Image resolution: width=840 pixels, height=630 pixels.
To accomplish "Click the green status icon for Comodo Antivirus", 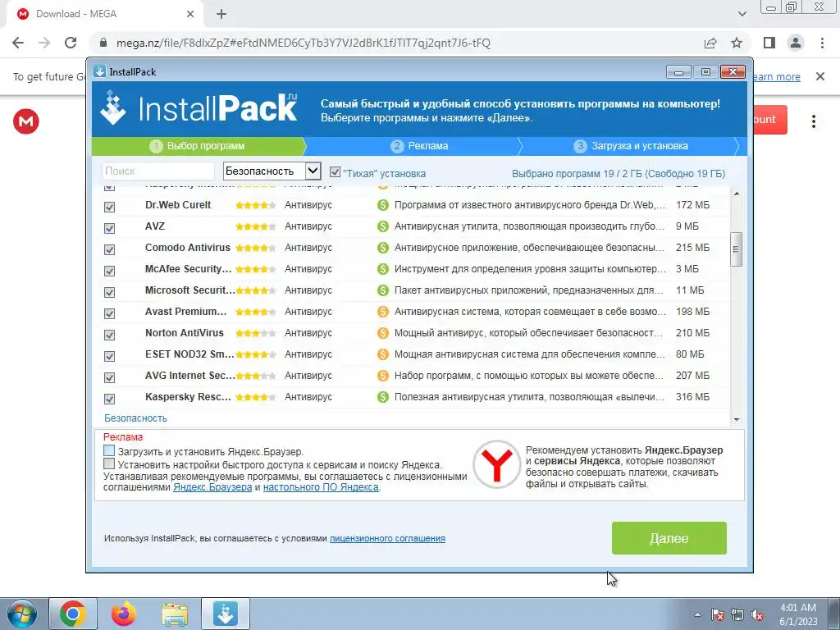I will tap(382, 248).
